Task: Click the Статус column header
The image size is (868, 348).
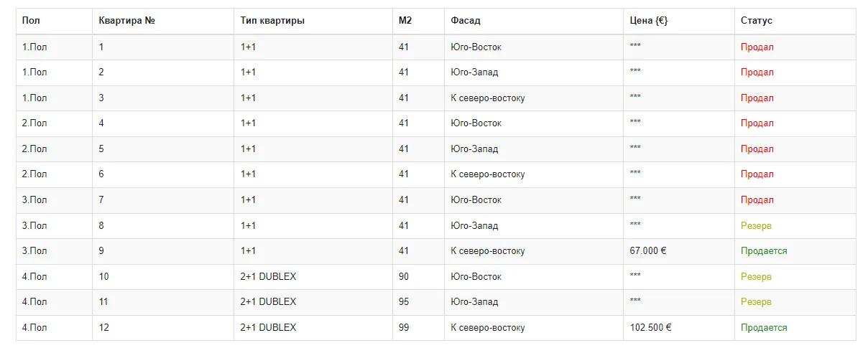Action: pyautogui.click(x=795, y=21)
